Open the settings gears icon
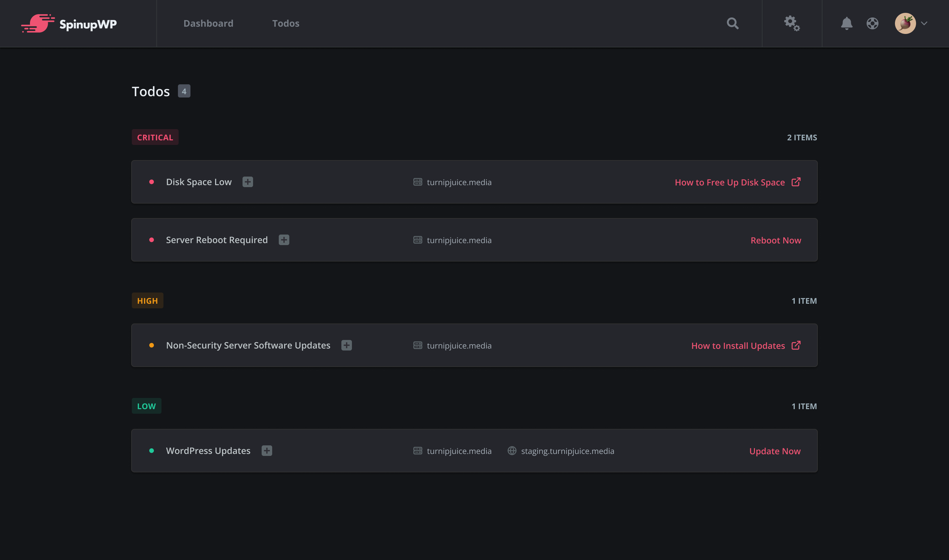The height and width of the screenshot is (560, 949). 792,23
